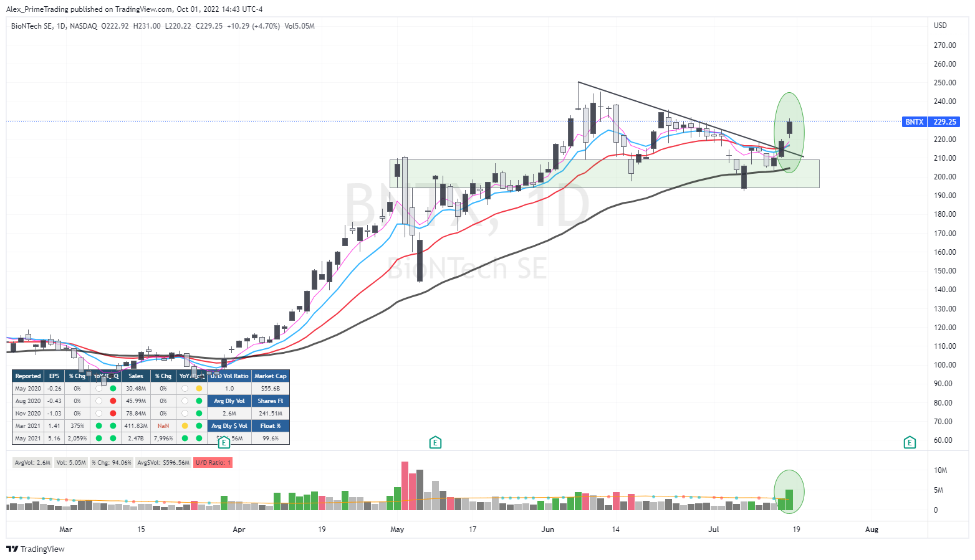
Task: Click the 2,059% EPS change cell
Action: click(77, 438)
